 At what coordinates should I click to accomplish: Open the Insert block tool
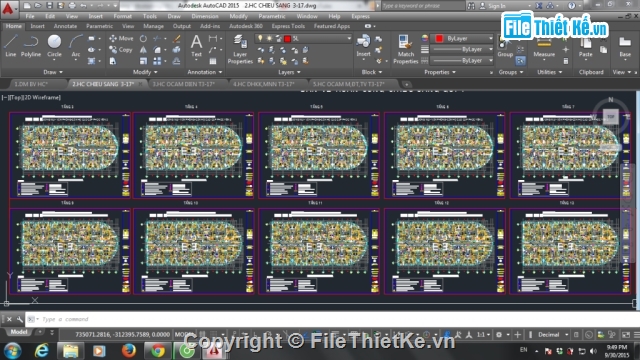click(363, 46)
